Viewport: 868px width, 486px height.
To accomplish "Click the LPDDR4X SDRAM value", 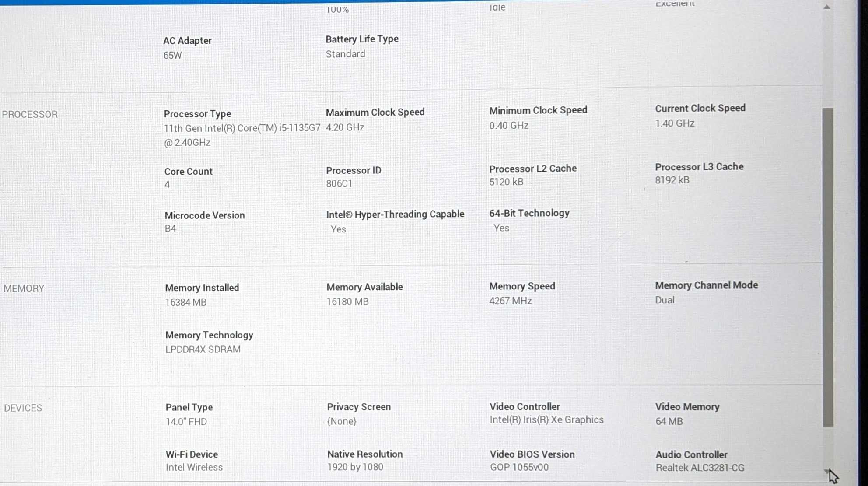I will click(x=203, y=350).
